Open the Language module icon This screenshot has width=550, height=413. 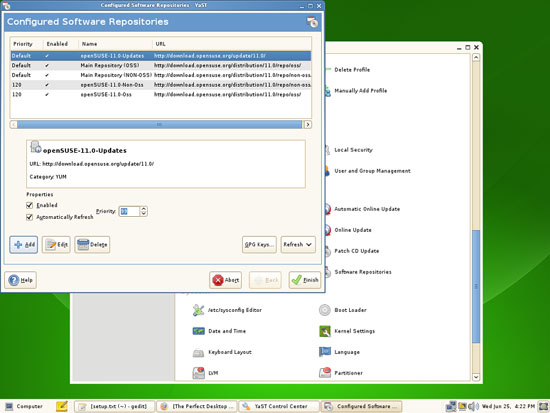pyautogui.click(x=324, y=352)
